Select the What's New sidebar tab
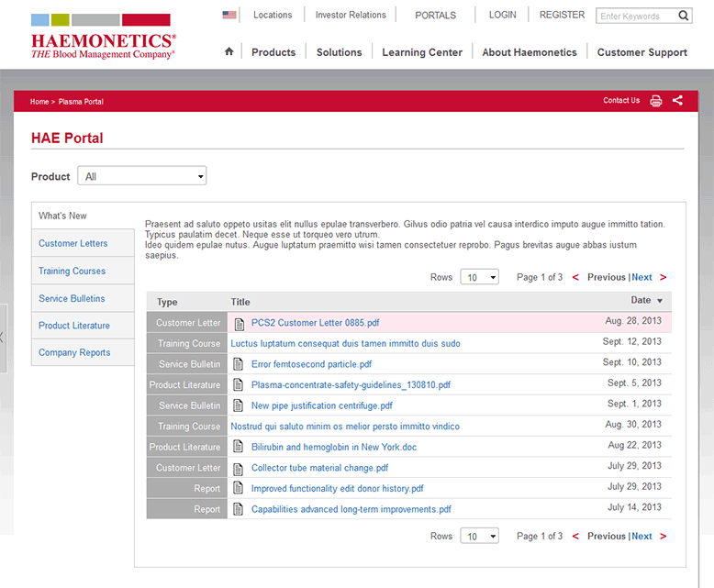This screenshot has height=588, width=714. pyautogui.click(x=83, y=216)
